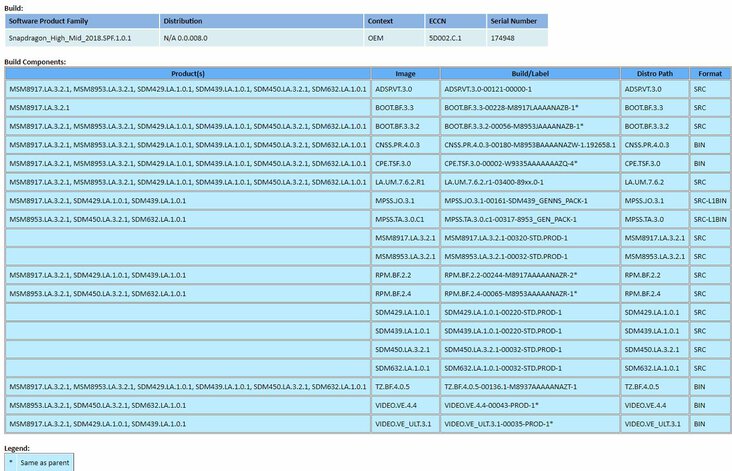Click the CNSS.PR.4.0.3 image cell
Viewport: 732px width, 471px height.
[405, 145]
